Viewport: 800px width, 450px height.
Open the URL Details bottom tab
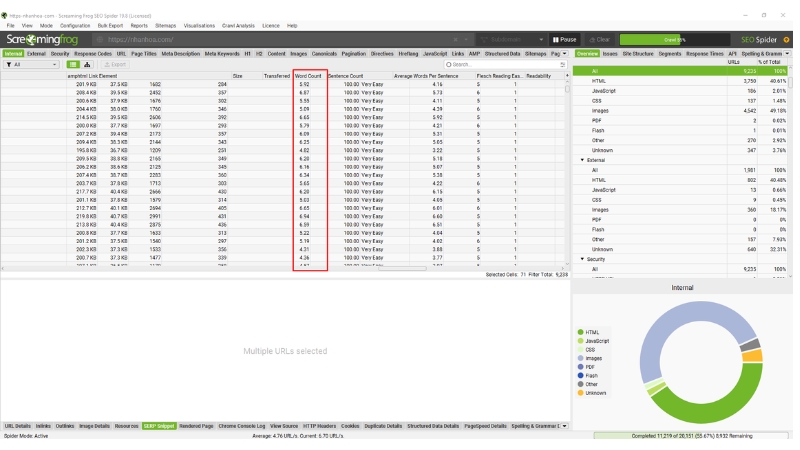18,426
